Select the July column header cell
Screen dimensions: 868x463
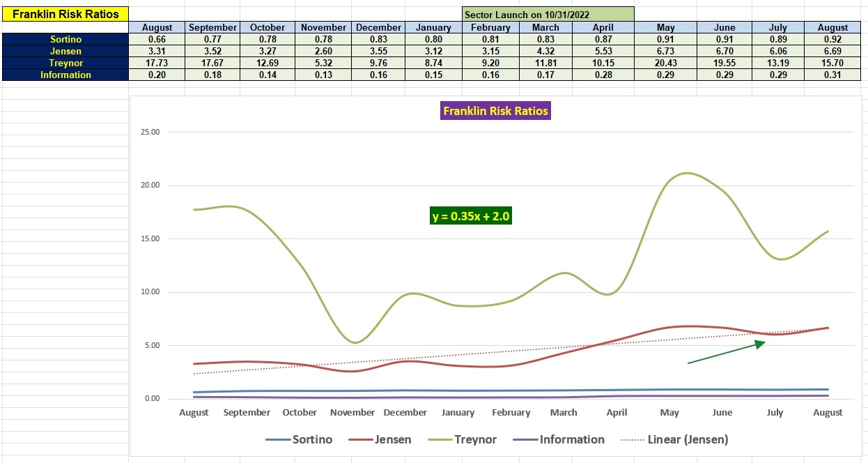(x=778, y=27)
